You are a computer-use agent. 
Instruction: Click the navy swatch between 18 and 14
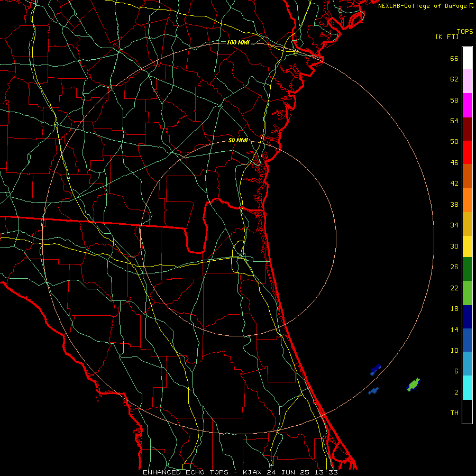[467, 317]
